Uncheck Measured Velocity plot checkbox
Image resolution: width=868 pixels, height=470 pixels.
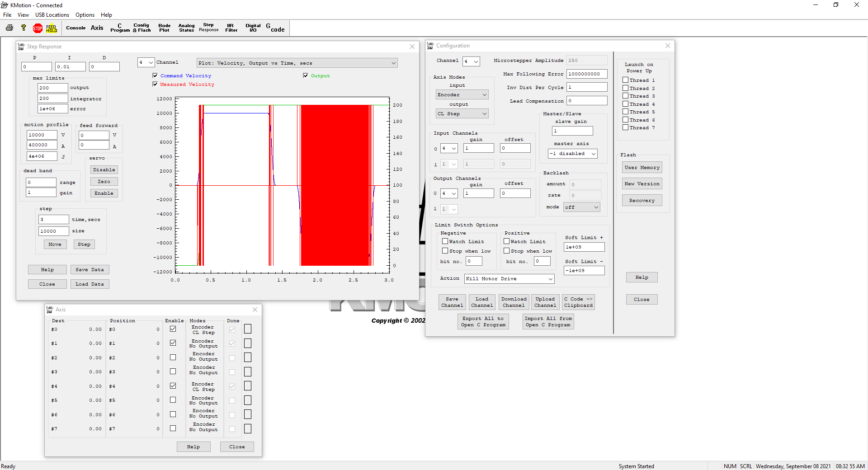tap(156, 84)
